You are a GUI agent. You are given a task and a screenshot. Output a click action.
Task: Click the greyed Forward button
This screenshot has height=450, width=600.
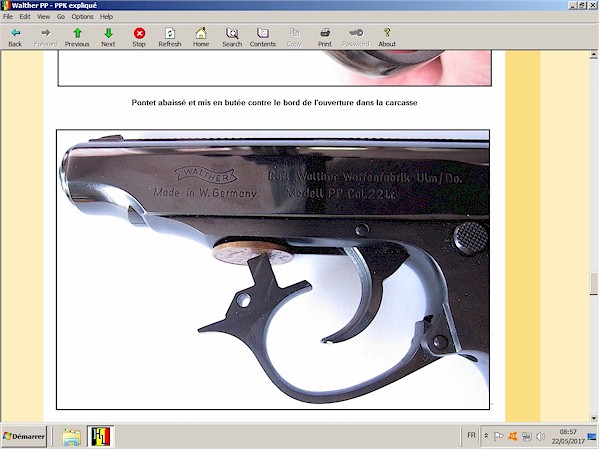click(x=46, y=38)
